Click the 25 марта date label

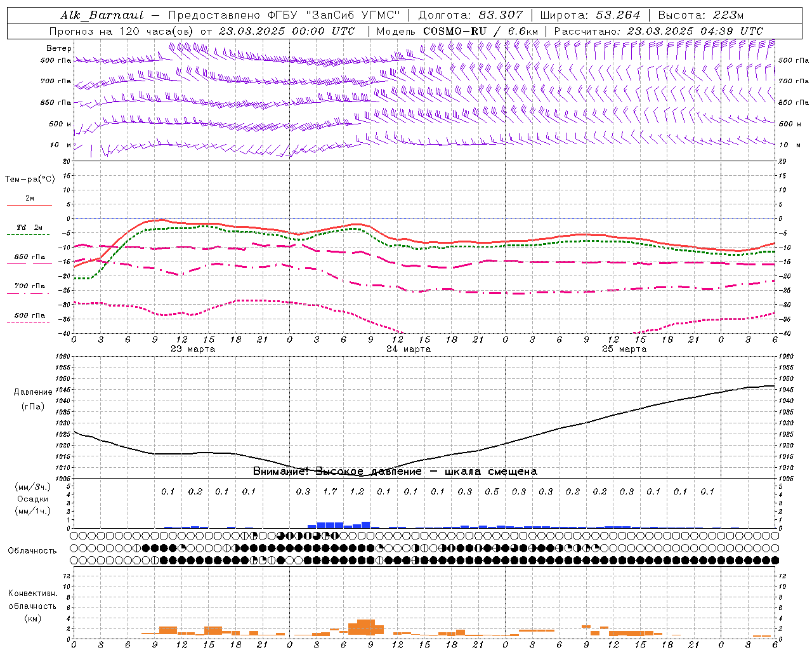tap(625, 349)
